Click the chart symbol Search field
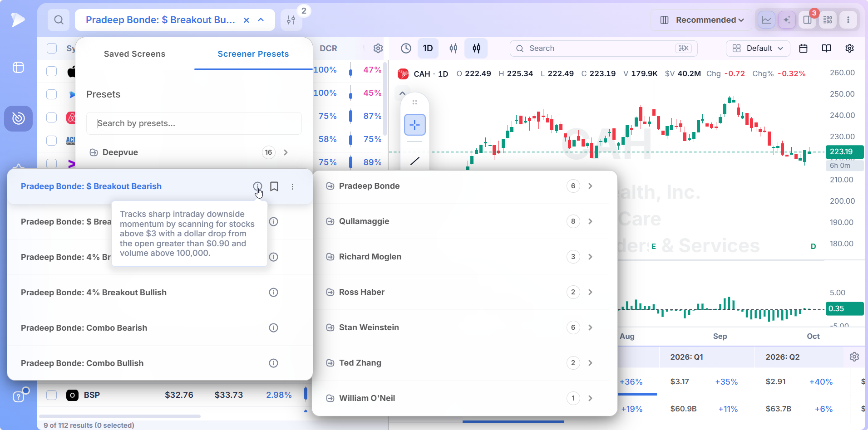Screen dimensions: 868x430 [603, 49]
